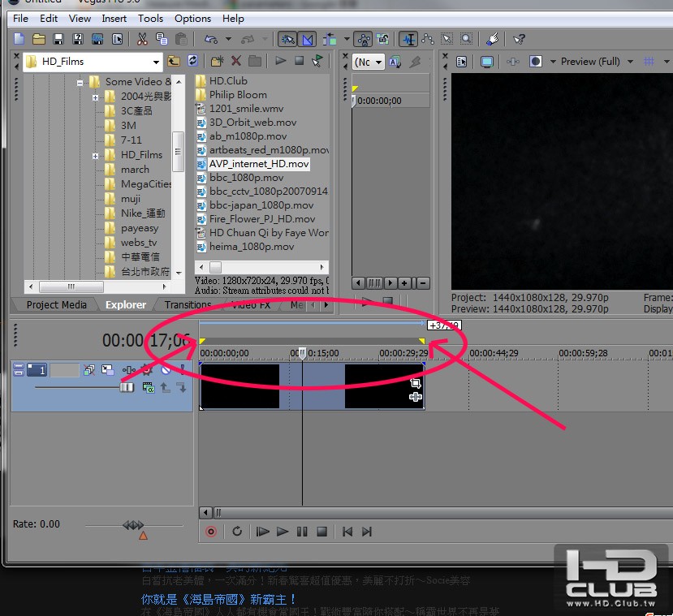Viewport: 673px width, 616px height.
Task: Toggle Automatic Crossfades button
Action: coord(308,40)
